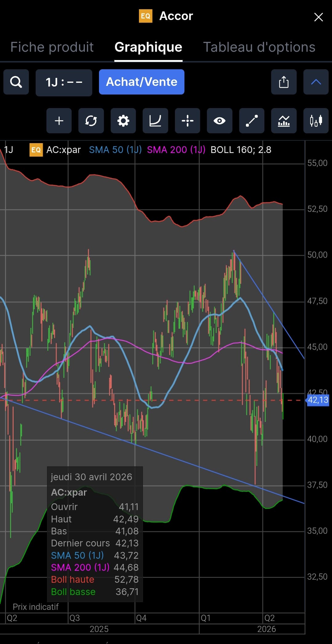This screenshot has width=332, height=644.
Task: Tap the Boll basse 36,71 row
Action: click(95, 592)
